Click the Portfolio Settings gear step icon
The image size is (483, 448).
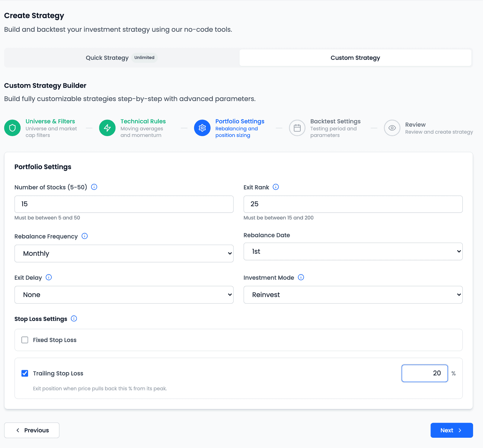[202, 128]
